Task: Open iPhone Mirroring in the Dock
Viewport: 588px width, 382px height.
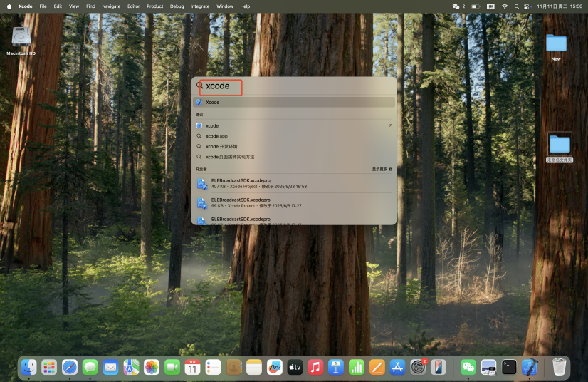Action: [x=438, y=367]
